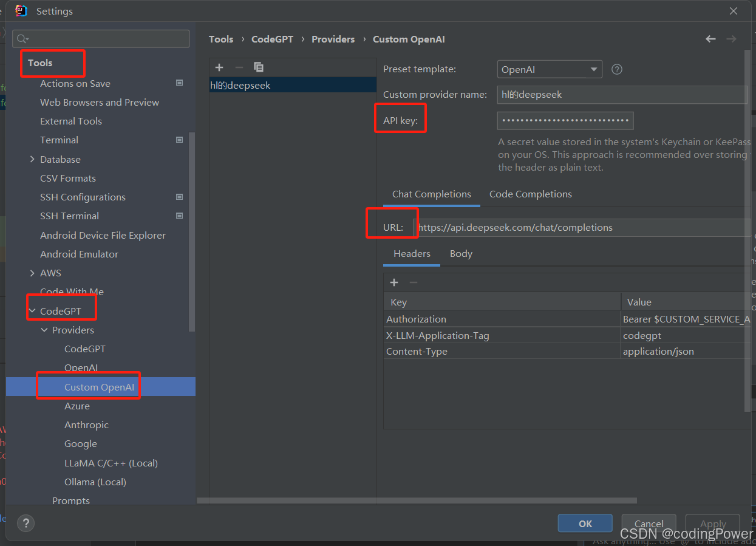Expand the Database settings node
Image resolution: width=756 pixels, height=546 pixels.
[32, 159]
